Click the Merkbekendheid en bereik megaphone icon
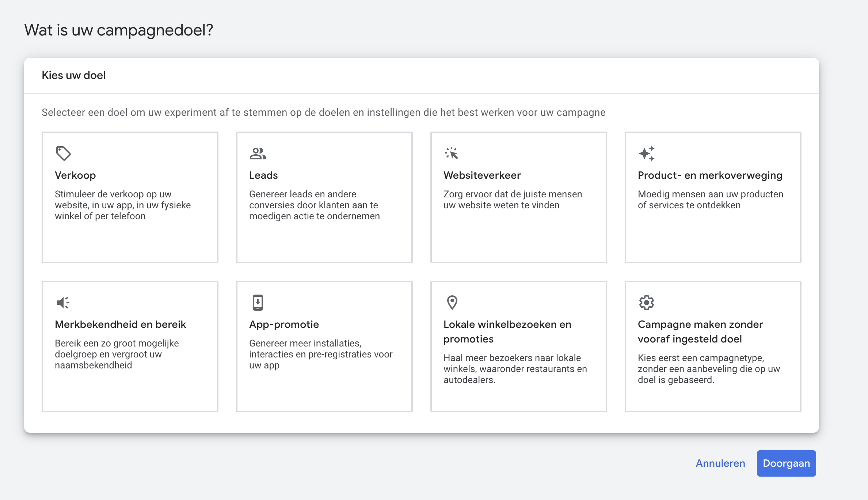The image size is (868, 500). tap(63, 303)
